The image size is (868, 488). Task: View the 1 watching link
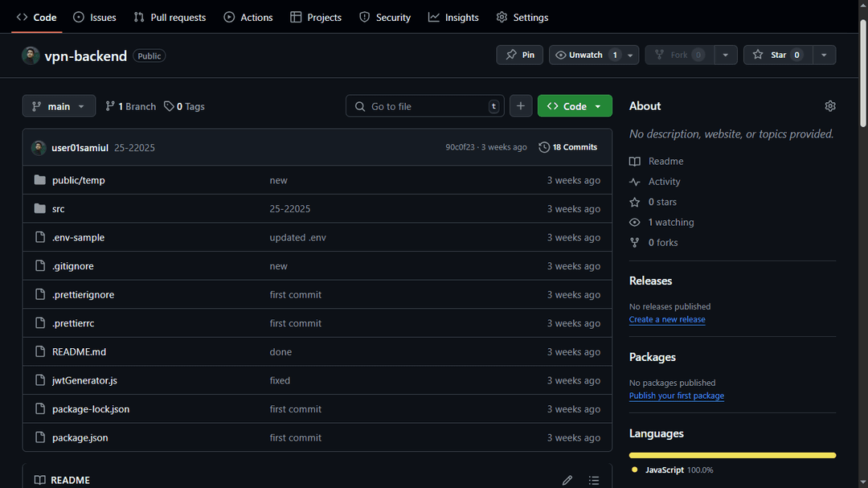point(661,222)
